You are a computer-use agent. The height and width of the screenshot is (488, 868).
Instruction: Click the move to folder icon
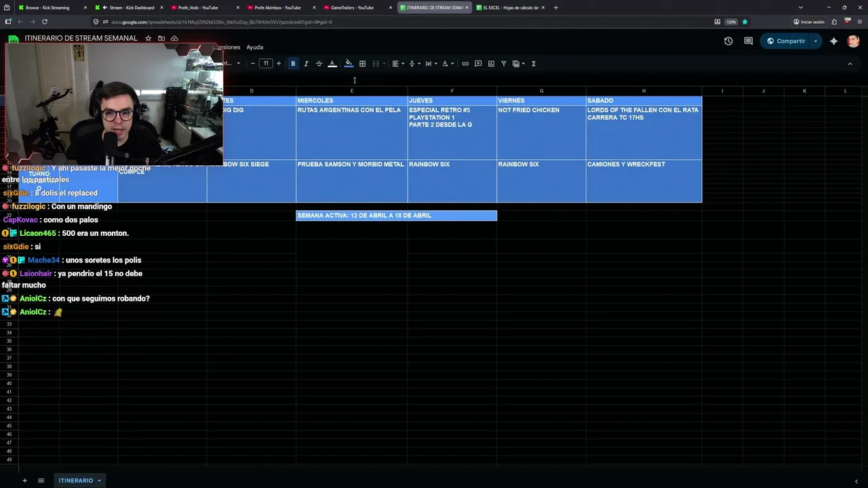[x=161, y=38]
